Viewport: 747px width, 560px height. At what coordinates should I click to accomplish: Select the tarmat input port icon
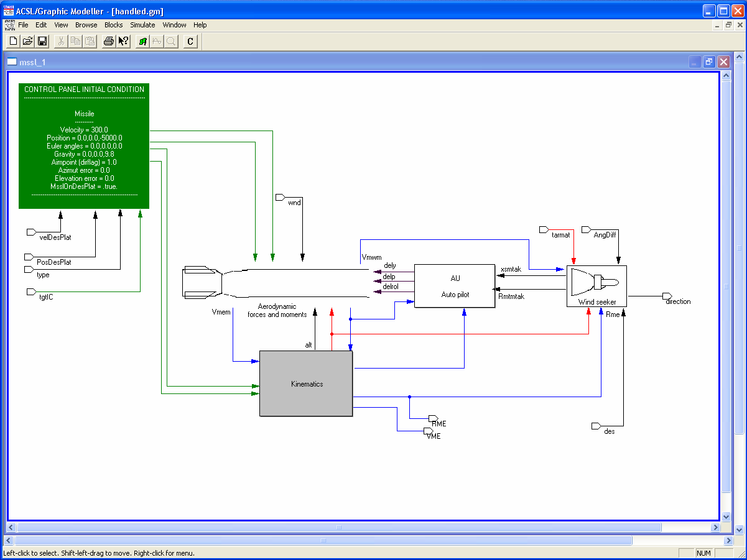pos(545,229)
